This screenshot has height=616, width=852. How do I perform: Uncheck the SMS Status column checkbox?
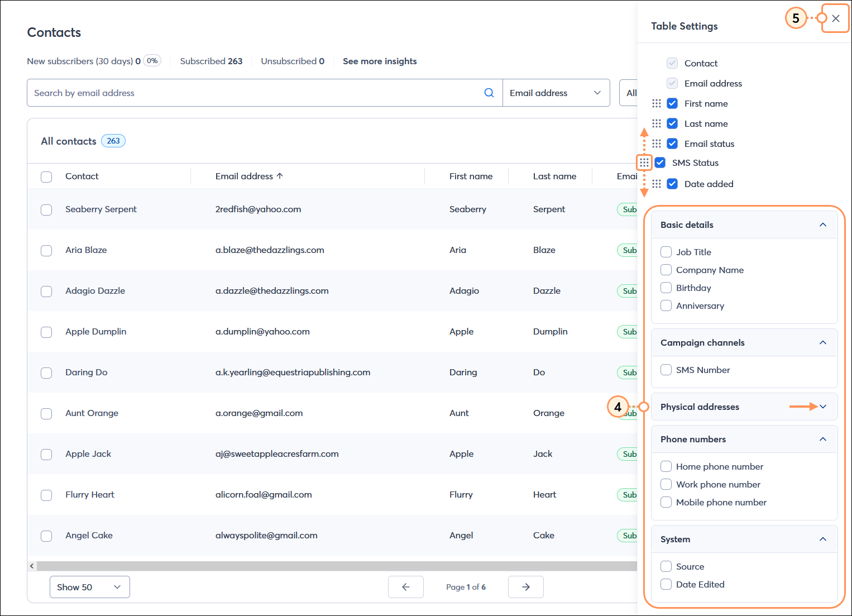pos(660,163)
